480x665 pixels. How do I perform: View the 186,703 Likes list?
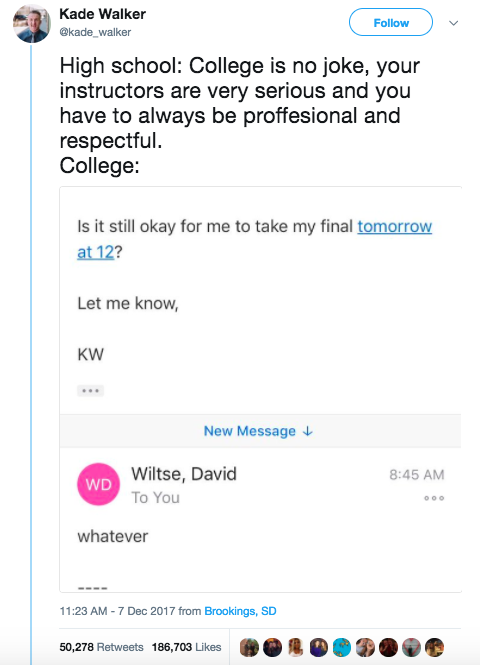[187, 647]
